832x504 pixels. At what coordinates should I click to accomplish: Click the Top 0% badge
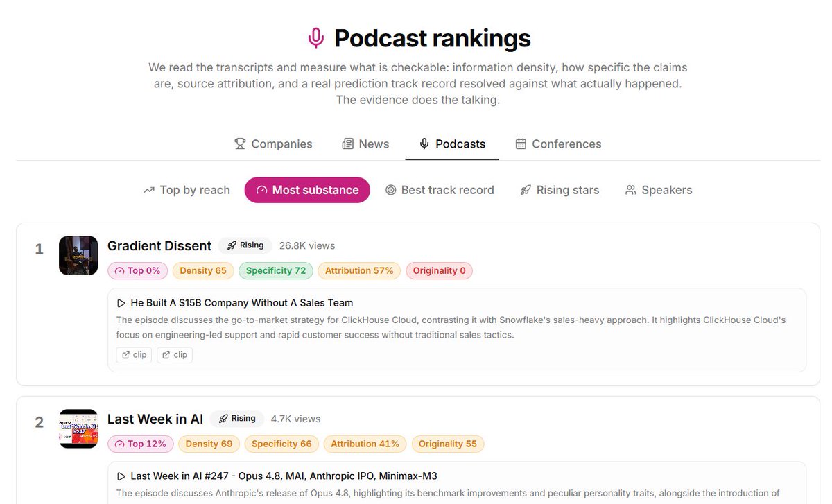[x=137, y=271]
